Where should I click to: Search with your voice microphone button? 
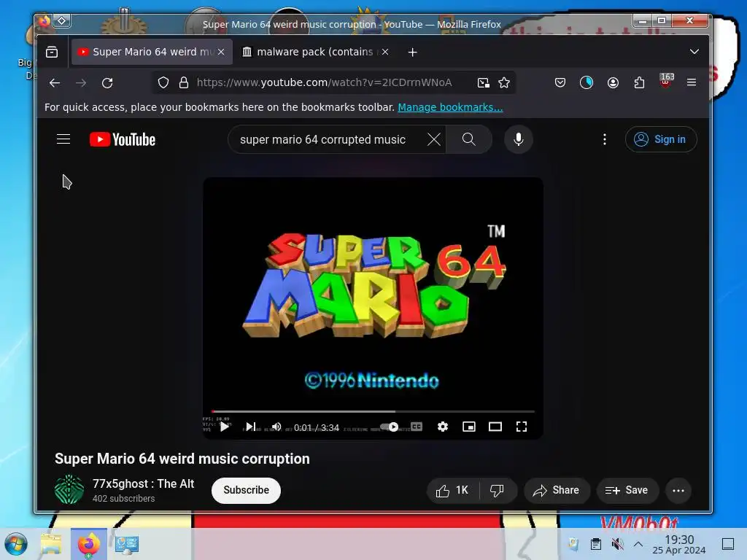tap(519, 139)
